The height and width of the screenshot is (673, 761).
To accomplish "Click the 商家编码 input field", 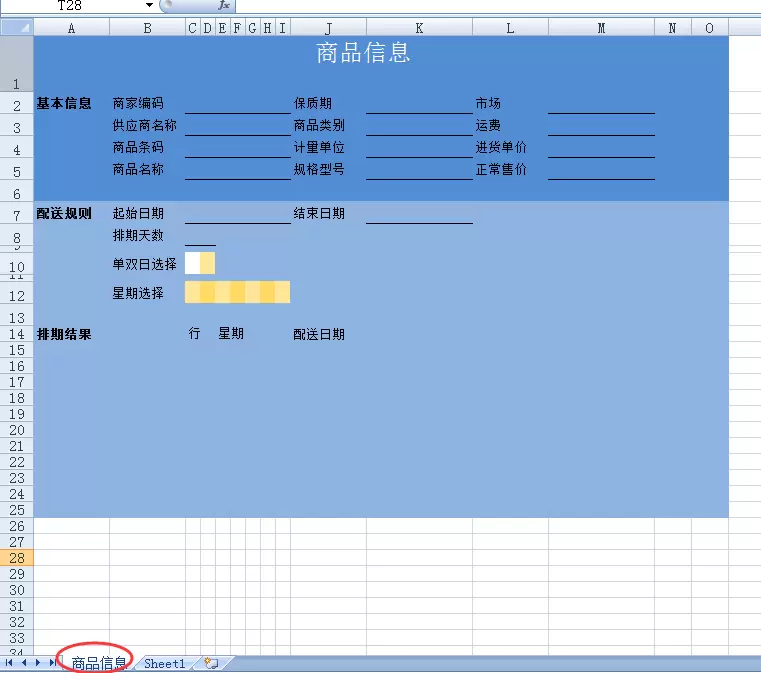I will (237, 104).
